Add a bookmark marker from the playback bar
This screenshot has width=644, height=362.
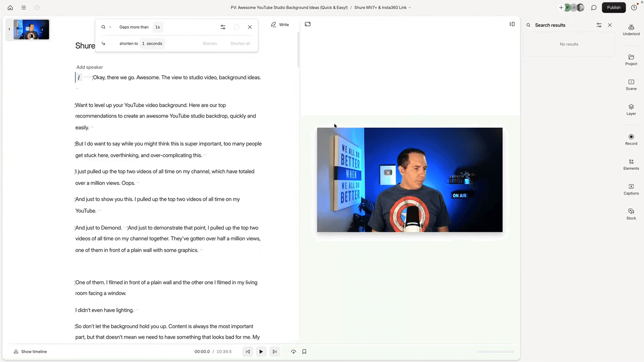pyautogui.click(x=304, y=351)
